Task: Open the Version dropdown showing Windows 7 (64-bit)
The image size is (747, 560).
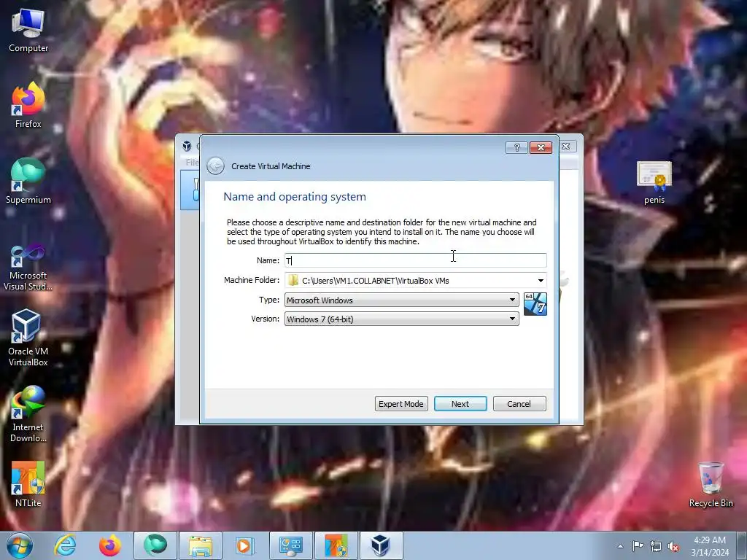Action: [x=402, y=319]
